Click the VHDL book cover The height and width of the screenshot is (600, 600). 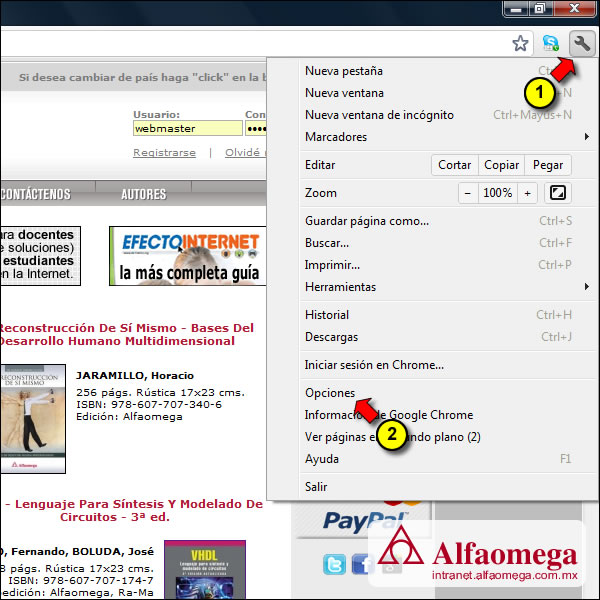205,569
